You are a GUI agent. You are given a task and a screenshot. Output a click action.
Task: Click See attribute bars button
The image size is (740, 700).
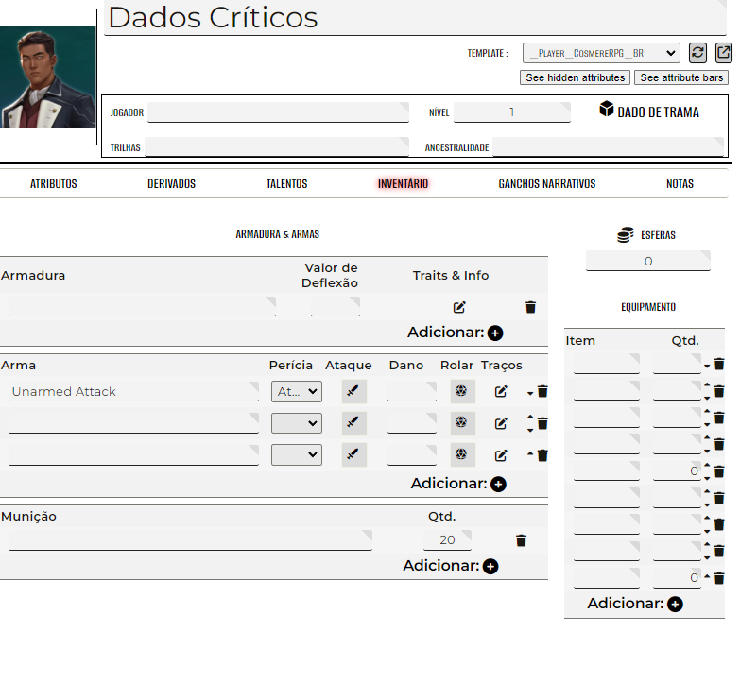click(x=681, y=77)
